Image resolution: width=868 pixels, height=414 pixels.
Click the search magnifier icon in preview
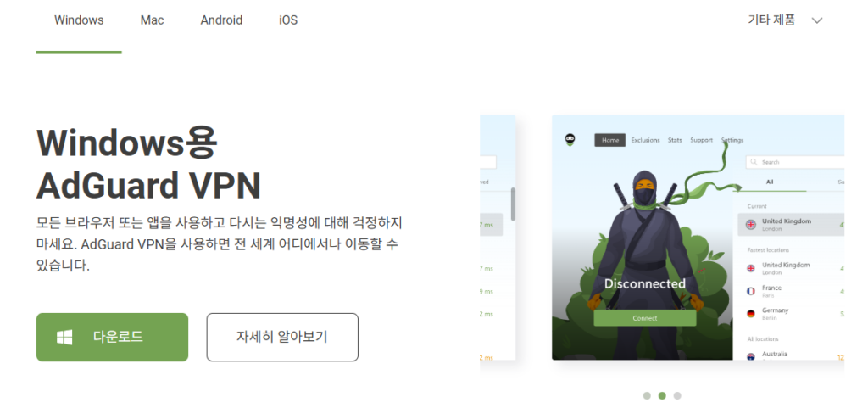click(754, 162)
